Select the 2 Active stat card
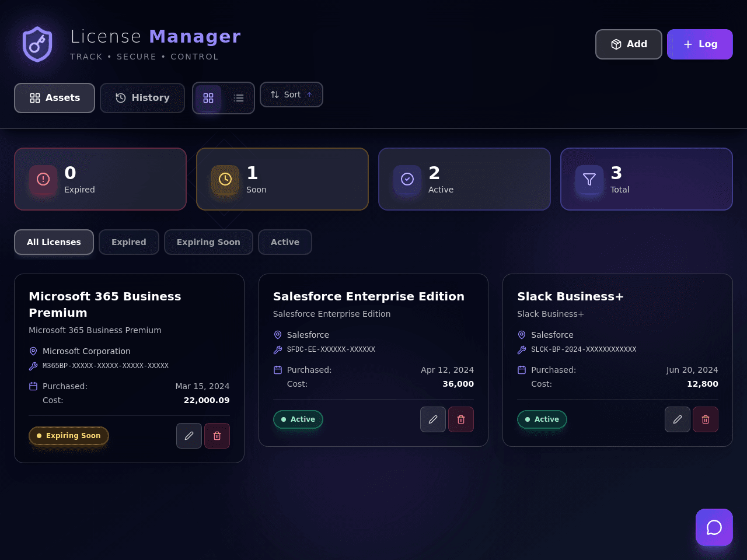Screen dimensions: 747x560 (x=465, y=179)
